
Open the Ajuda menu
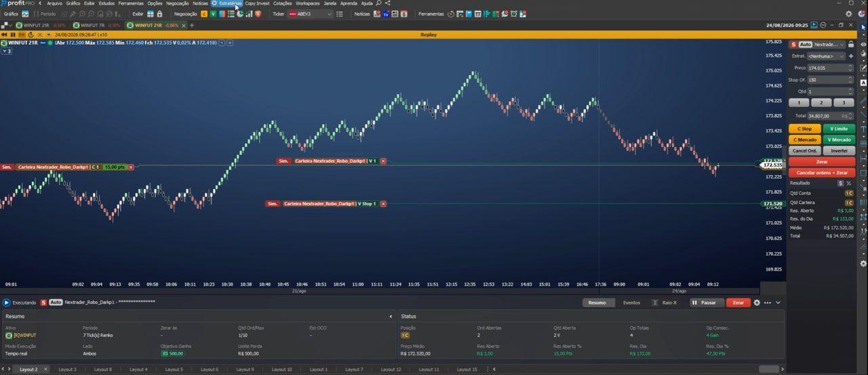(367, 3)
